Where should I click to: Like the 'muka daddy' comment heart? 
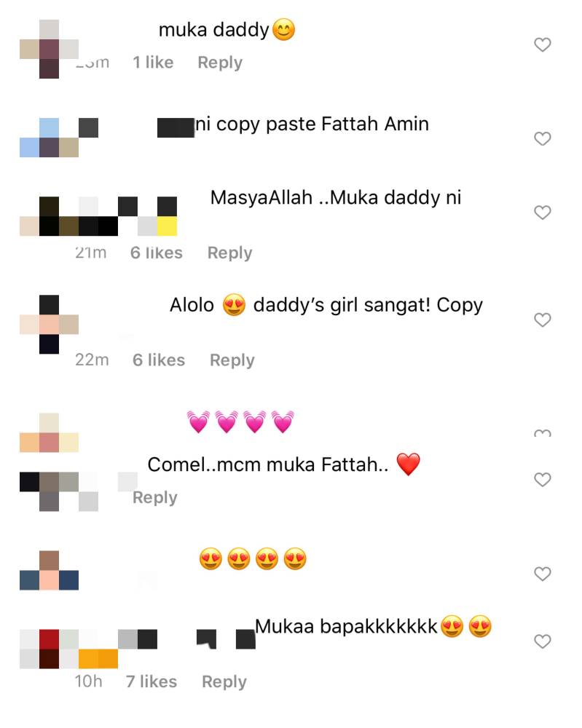click(x=542, y=45)
